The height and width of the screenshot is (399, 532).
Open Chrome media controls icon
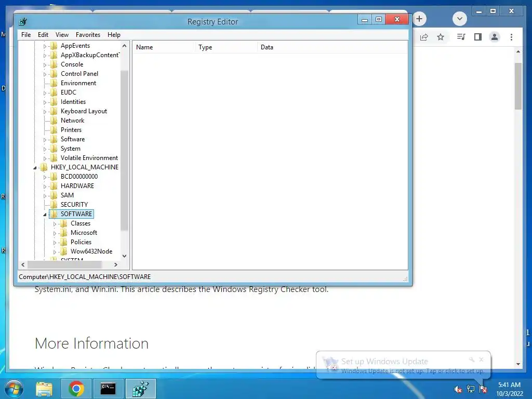(461, 37)
